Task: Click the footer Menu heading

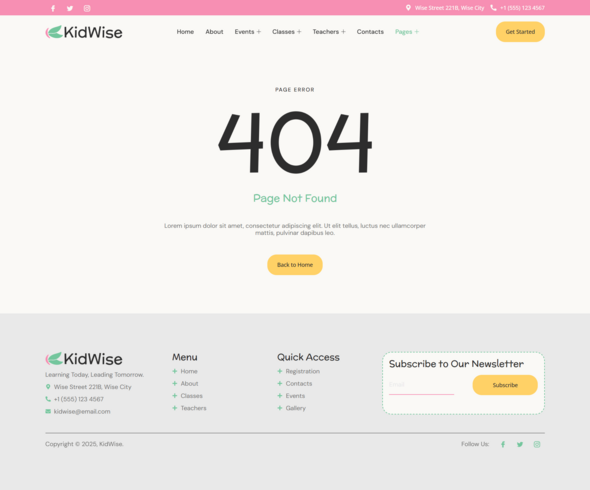Action: point(185,357)
